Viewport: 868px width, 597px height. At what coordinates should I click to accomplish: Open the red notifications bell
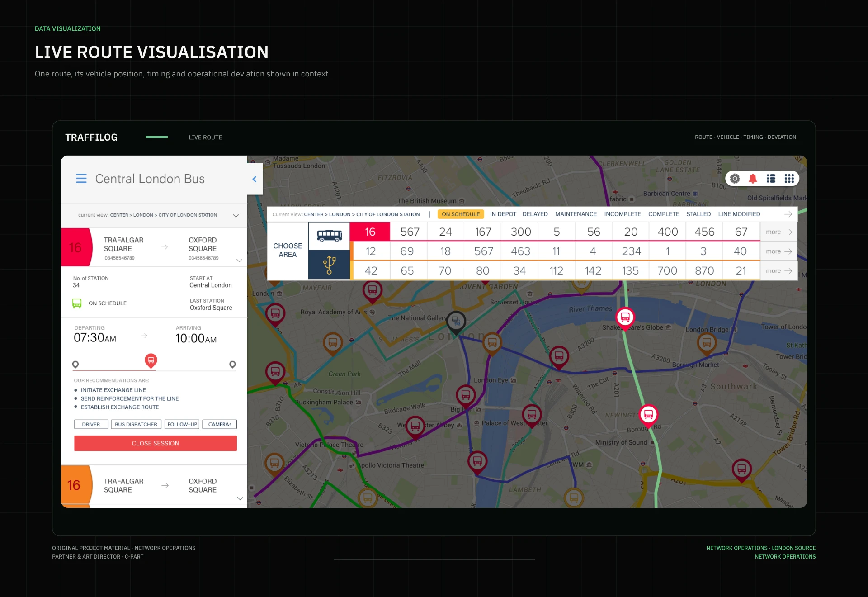coord(753,179)
